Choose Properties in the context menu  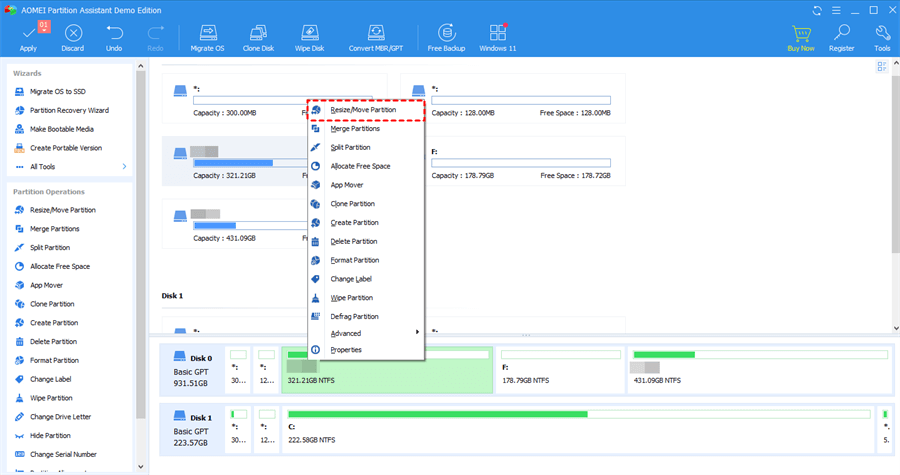click(x=346, y=350)
